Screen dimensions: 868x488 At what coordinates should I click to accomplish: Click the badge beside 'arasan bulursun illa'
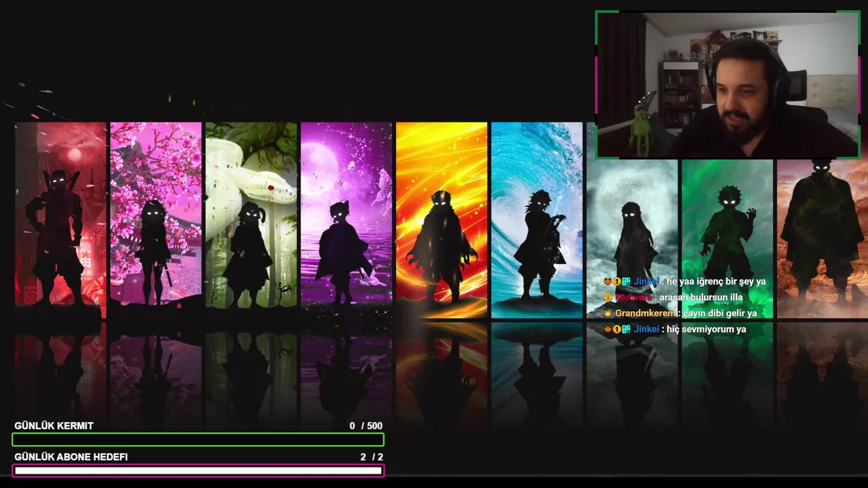[608, 297]
